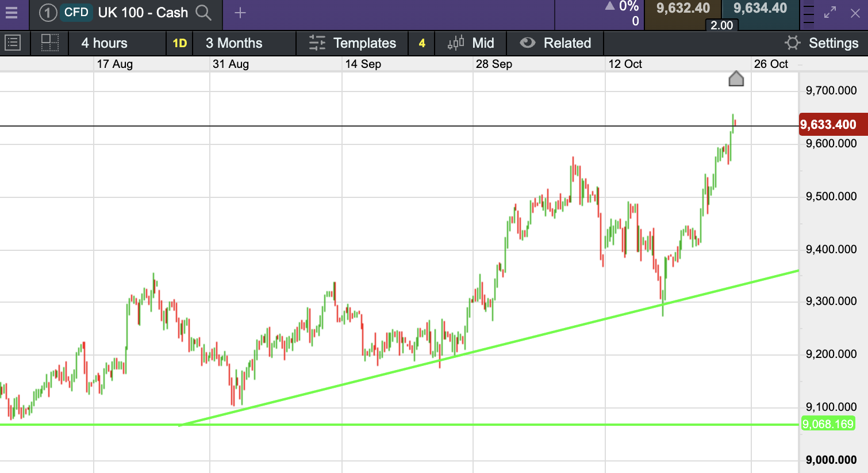The width and height of the screenshot is (868, 473).
Task: Click the 28 Sep date label
Action: [x=494, y=64]
